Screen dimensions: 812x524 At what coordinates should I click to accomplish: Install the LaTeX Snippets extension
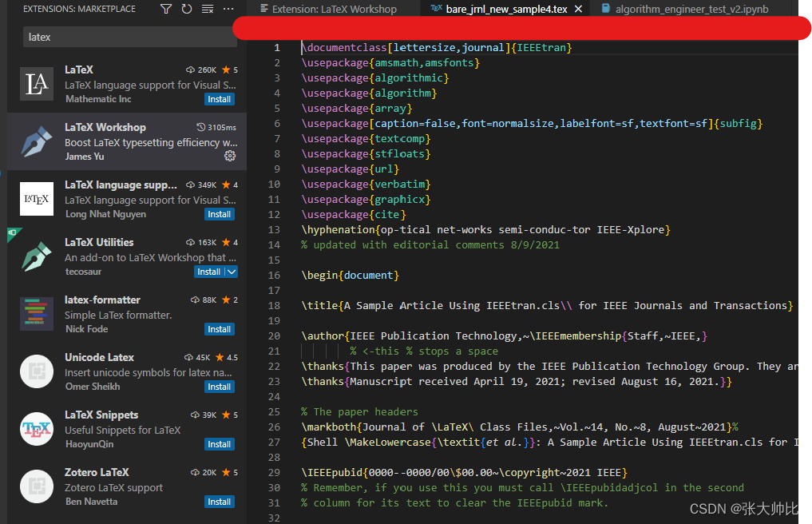tap(219, 444)
